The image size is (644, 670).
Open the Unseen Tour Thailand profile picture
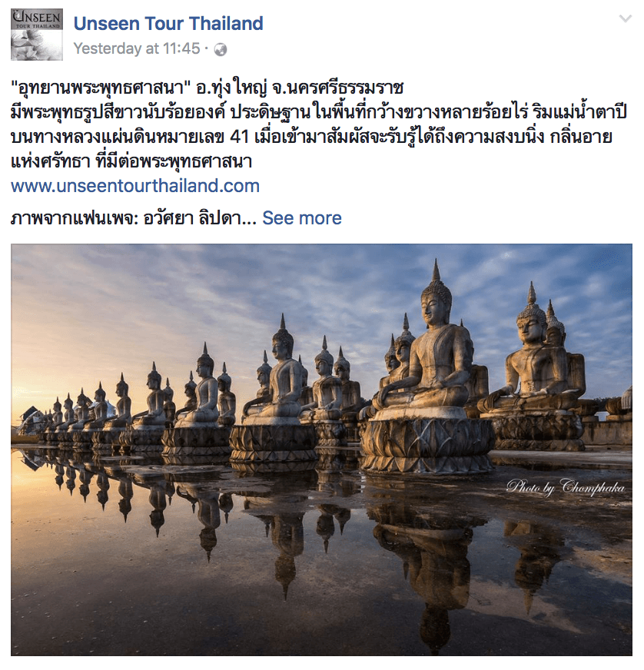(x=37, y=34)
